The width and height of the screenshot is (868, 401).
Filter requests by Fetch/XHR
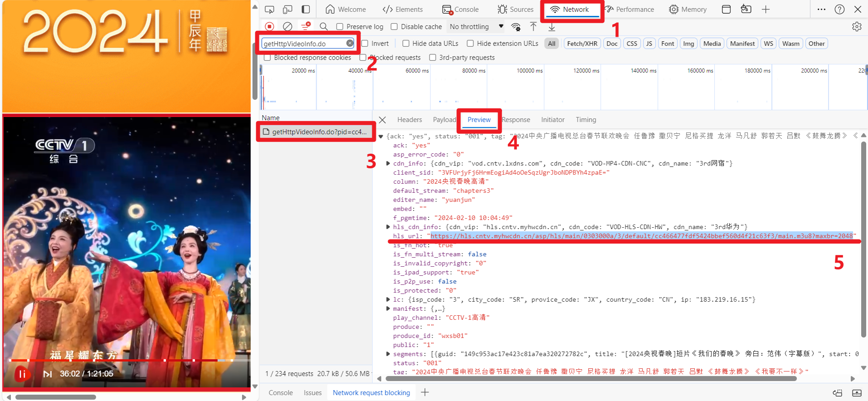(582, 44)
